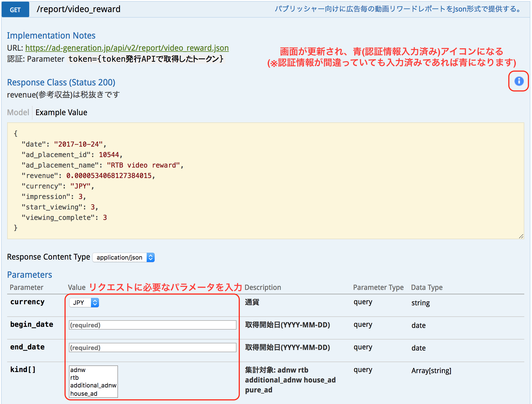Open the currency value dropdown
This screenshot has width=532, height=404.
tap(84, 302)
